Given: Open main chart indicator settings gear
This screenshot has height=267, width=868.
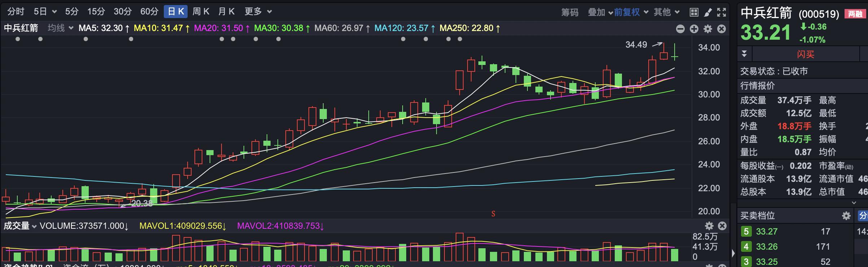Looking at the screenshot, I should tap(708, 29).
